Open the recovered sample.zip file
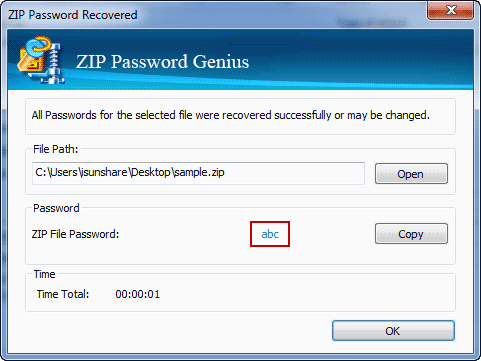This screenshot has height=361, width=481. pyautogui.click(x=411, y=174)
